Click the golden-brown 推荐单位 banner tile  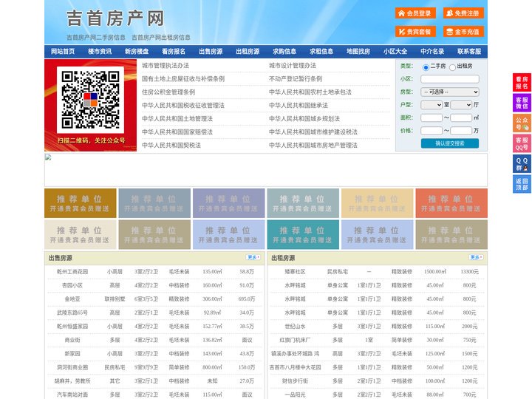click(81, 203)
